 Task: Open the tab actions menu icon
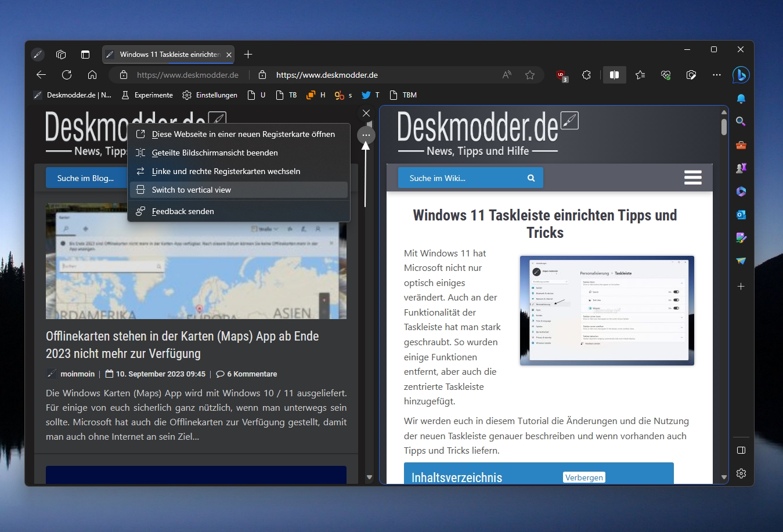click(x=85, y=55)
